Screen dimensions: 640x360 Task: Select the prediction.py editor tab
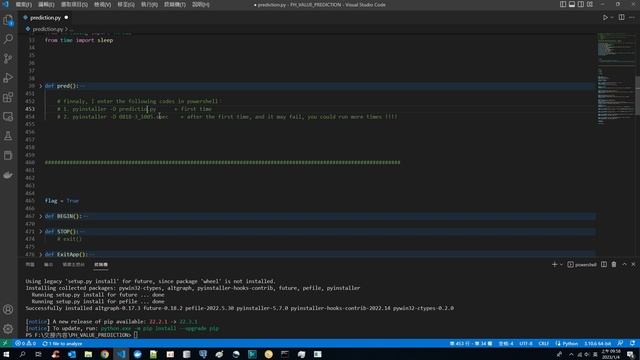45,18
